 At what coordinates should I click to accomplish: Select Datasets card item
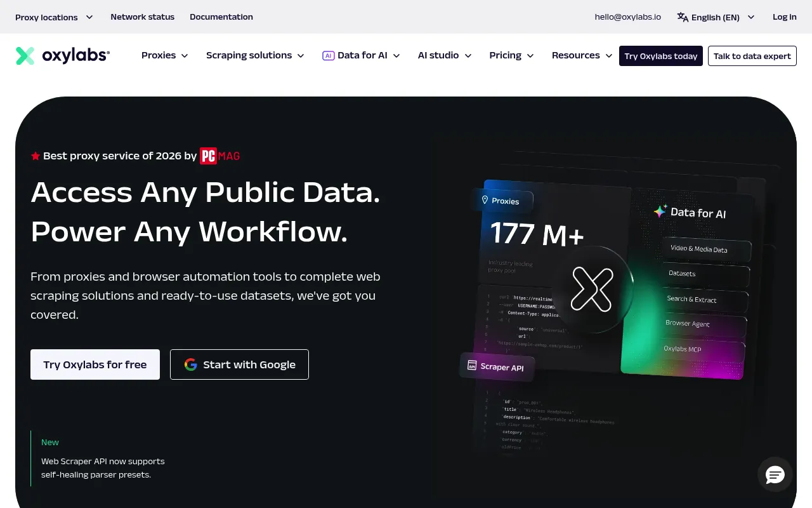coord(705,274)
